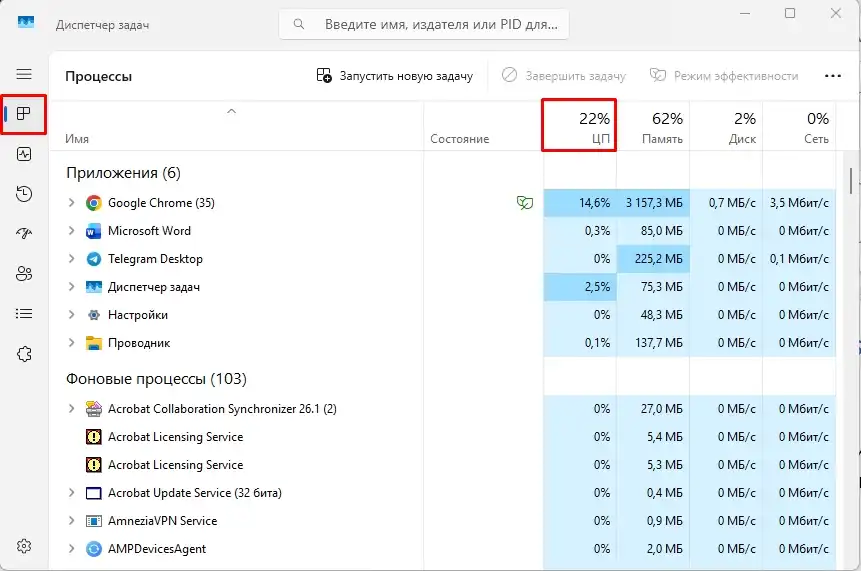Image resolution: width=861 pixels, height=571 pixels.
Task: Sort by the Имя column header
Action: click(237, 126)
